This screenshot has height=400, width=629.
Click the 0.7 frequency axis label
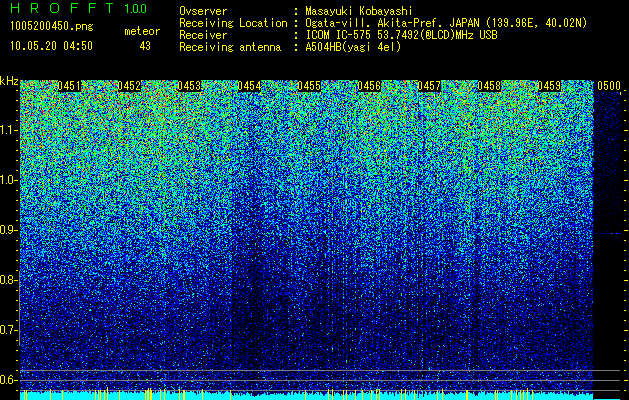tap(8, 330)
